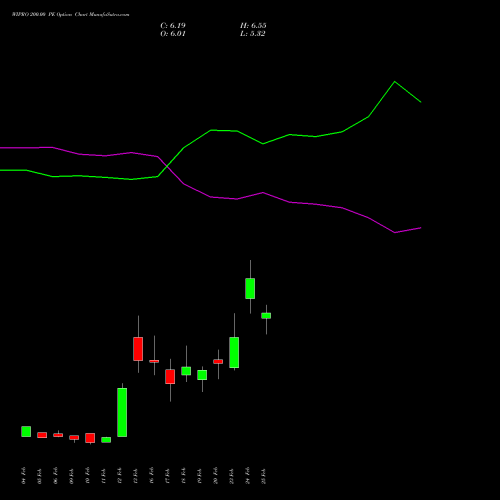Select the 24 Feb date label
This screenshot has width=500, height=500.
[248, 476]
